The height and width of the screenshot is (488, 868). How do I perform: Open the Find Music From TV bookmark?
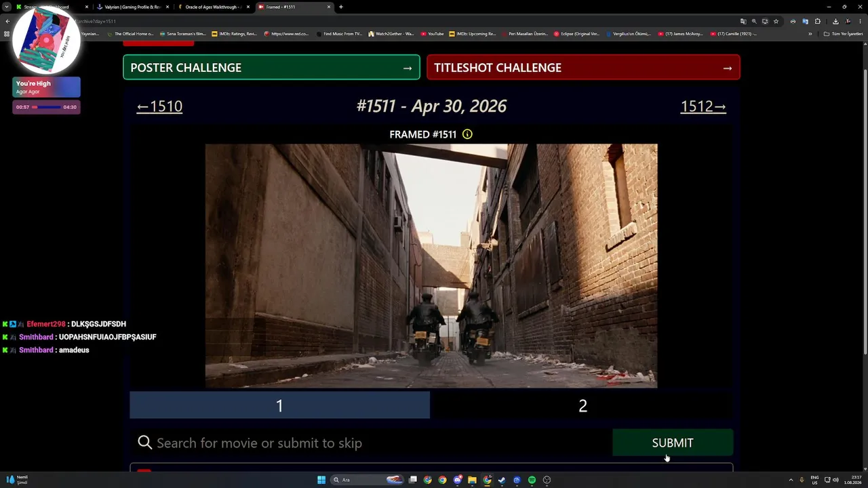[339, 34]
